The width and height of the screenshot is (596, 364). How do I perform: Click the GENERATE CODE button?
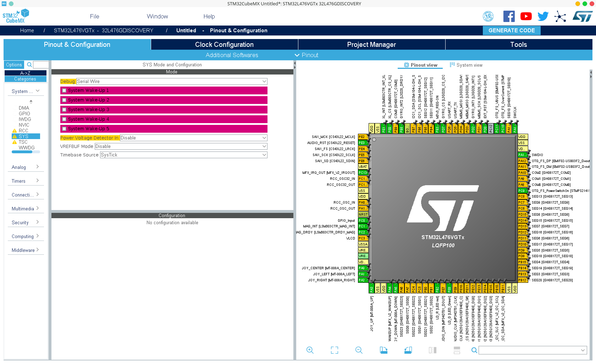coord(511,31)
